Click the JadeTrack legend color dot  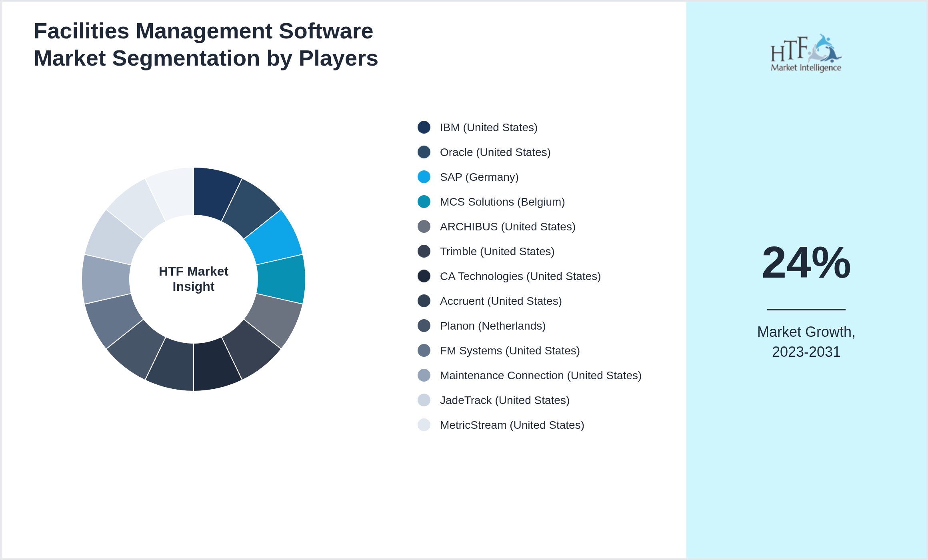[424, 400]
